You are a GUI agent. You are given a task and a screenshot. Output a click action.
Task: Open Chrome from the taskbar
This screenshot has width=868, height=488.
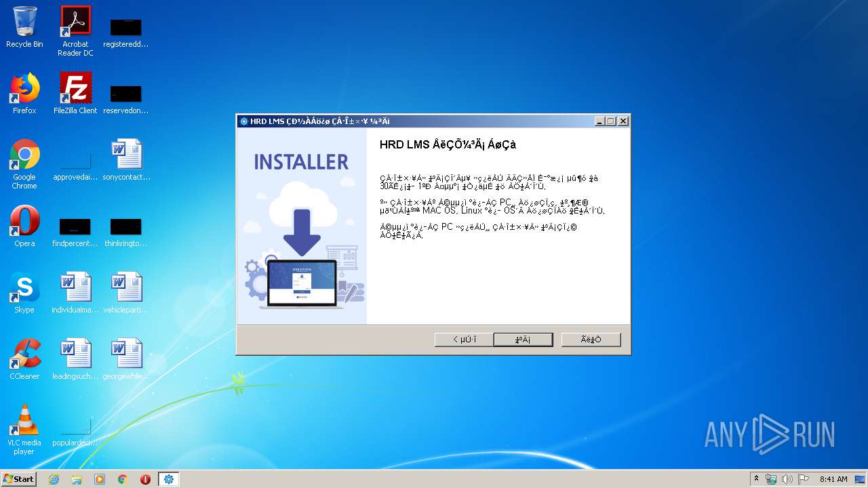click(x=123, y=479)
